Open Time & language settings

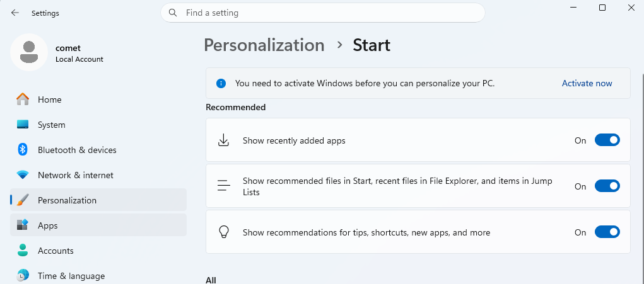coord(98,275)
